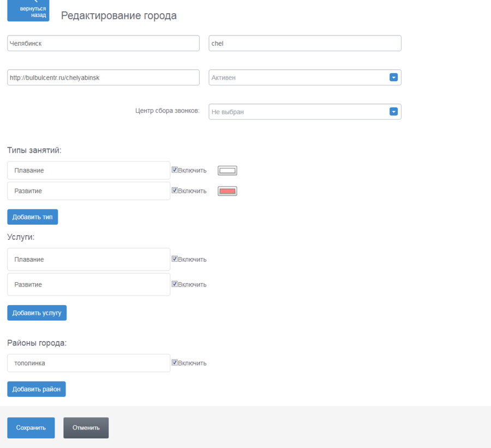Screen dimensions: 491x448
Task: Click the 'Добавить услугу' button
Action: pyautogui.click(x=37, y=313)
